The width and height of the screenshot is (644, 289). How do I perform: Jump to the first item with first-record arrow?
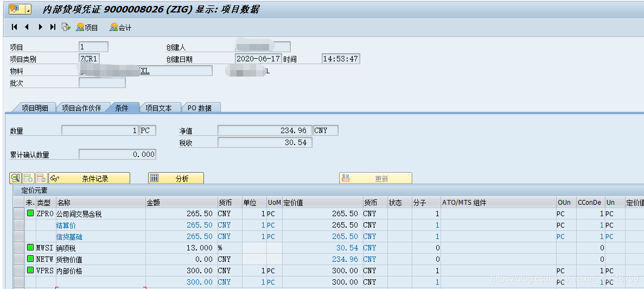[x=14, y=27]
